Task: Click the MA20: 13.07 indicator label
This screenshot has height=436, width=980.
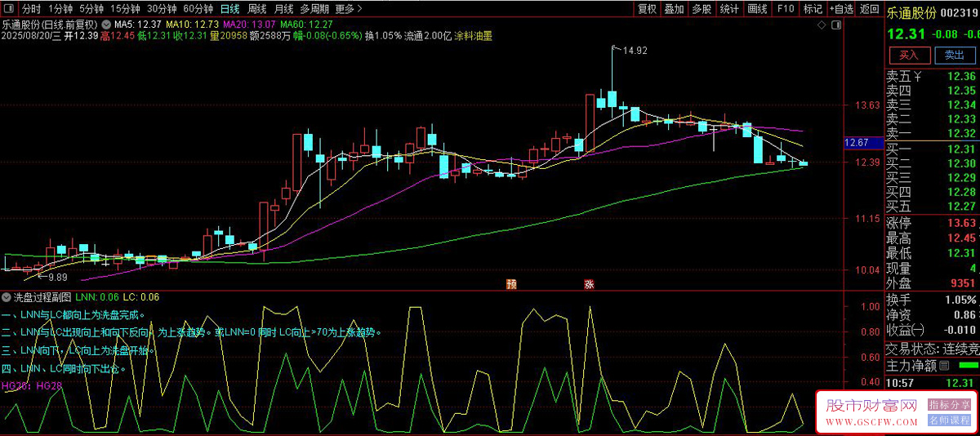Action: point(247,24)
